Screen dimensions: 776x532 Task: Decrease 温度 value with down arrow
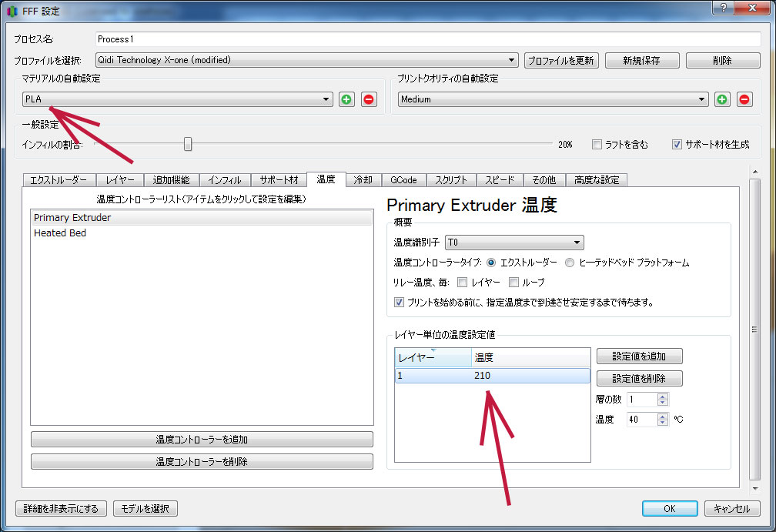pos(663,423)
